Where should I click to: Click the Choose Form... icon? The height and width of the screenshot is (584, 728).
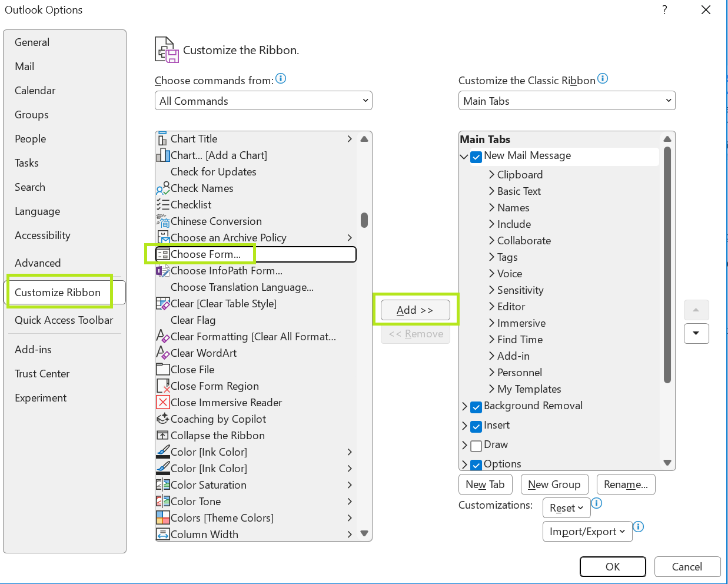pyautogui.click(x=163, y=254)
